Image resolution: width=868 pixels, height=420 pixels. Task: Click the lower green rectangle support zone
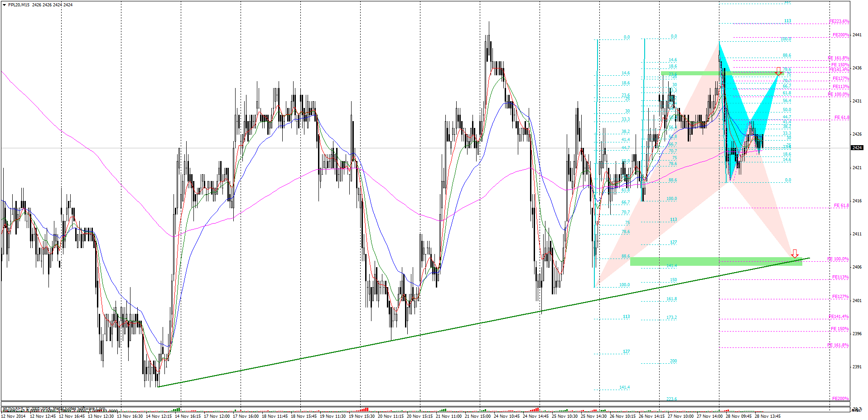click(x=716, y=261)
